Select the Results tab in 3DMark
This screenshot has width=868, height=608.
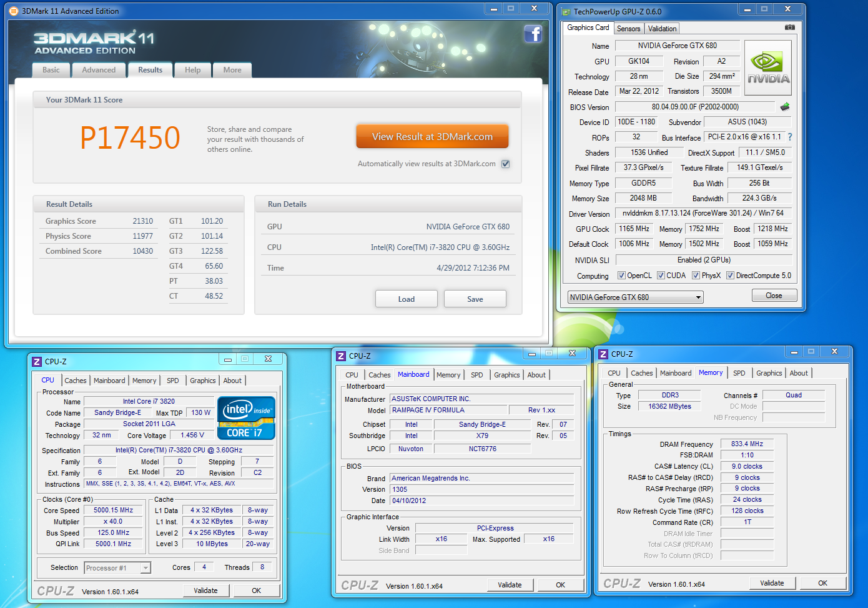tap(150, 70)
